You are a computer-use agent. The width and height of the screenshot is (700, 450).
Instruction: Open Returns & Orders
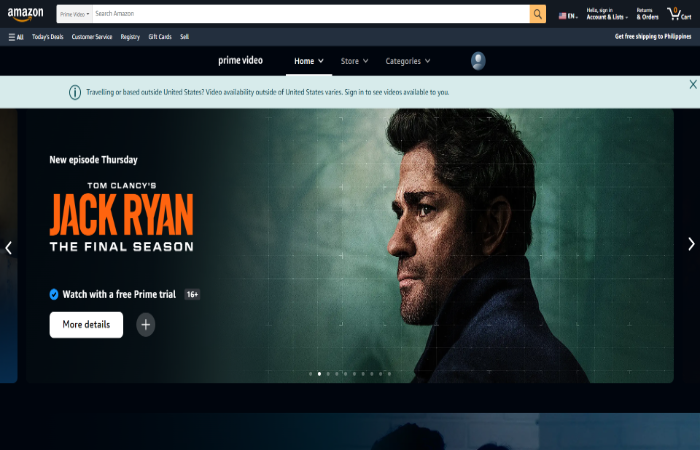[x=647, y=14]
